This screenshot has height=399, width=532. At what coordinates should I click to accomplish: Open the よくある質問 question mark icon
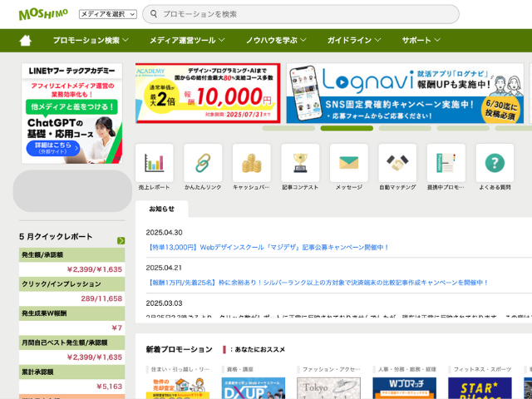(x=495, y=163)
